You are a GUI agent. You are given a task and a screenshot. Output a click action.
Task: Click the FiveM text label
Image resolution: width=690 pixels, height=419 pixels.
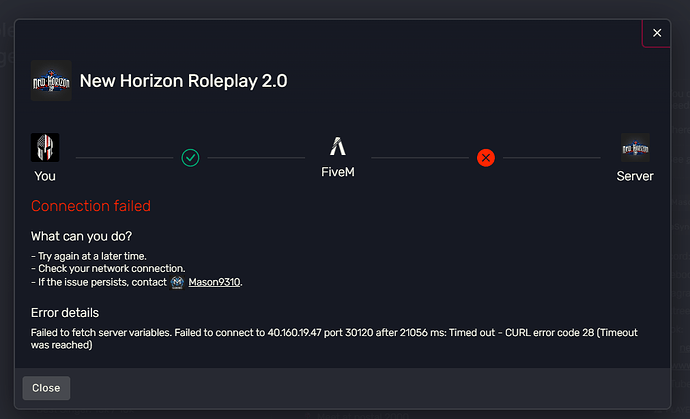(x=337, y=172)
